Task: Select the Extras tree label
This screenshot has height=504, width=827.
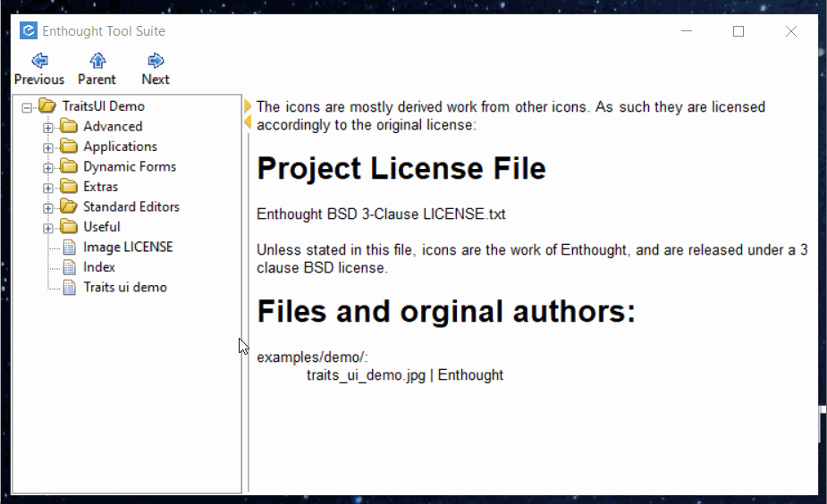Action: [x=101, y=186]
